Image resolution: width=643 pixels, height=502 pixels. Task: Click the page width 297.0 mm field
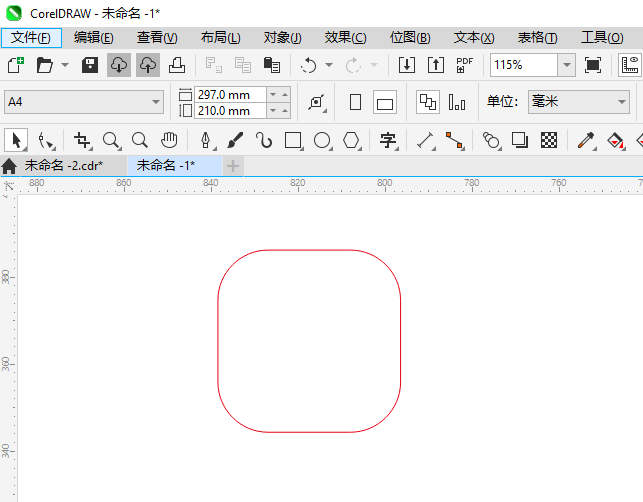[x=230, y=95]
